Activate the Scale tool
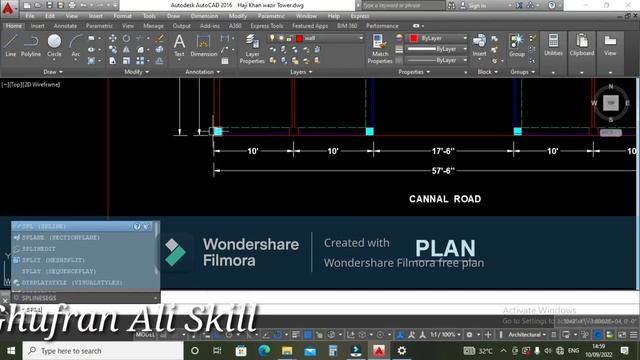Screen dimensions: 640x360 tap(127, 61)
